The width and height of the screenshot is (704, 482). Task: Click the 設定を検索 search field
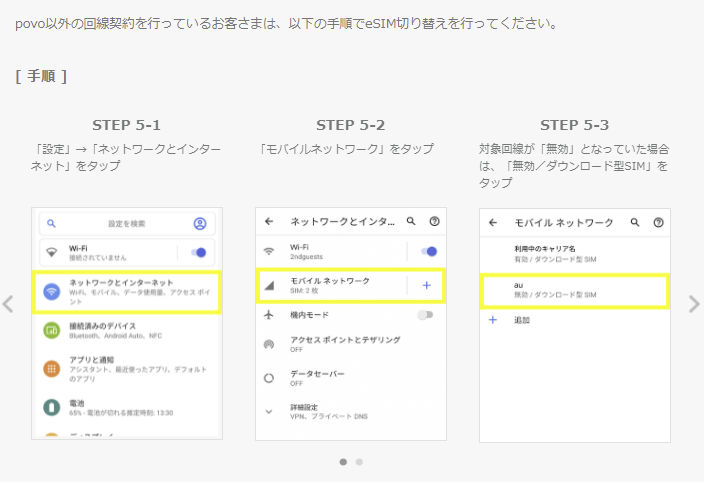127,223
